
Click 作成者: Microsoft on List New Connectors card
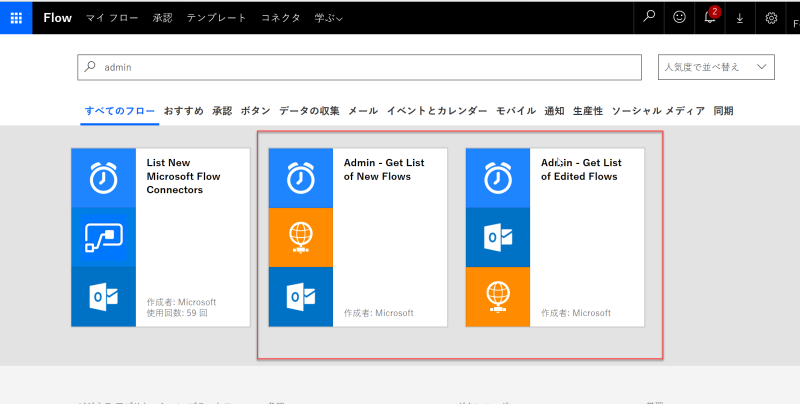181,302
